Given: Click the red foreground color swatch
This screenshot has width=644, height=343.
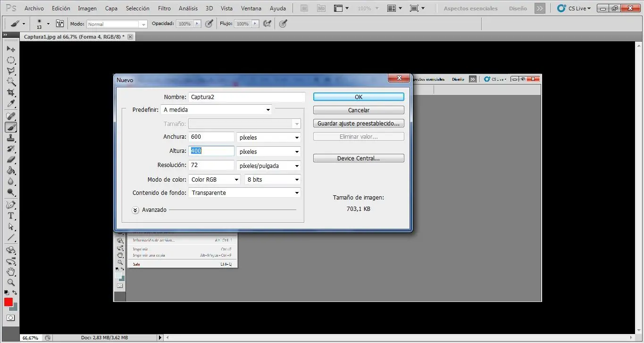Looking at the screenshot, I should 8,302.
